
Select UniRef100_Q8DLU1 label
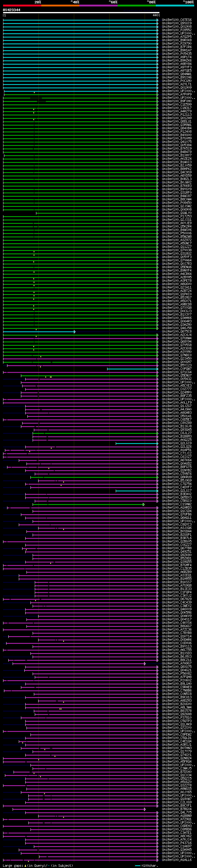(x=176, y=121)
